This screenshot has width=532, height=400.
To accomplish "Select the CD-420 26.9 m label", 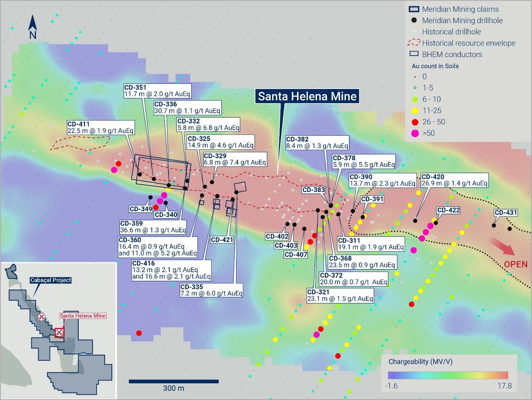I will coord(454,180).
